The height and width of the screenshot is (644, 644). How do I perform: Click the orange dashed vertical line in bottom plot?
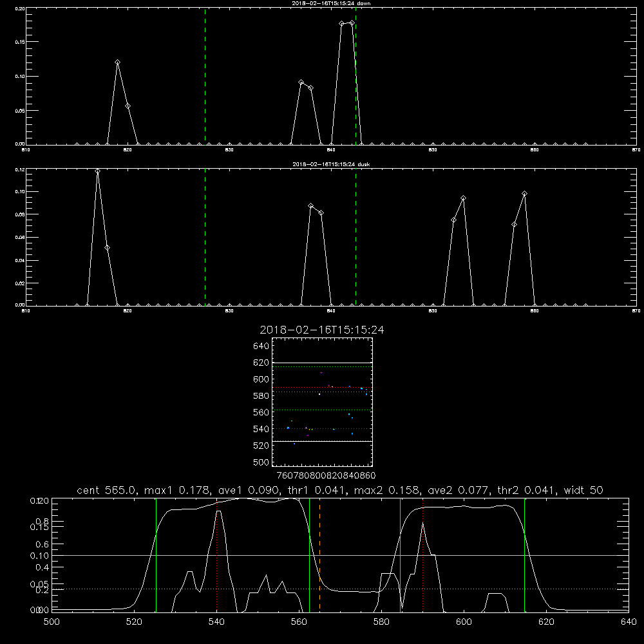point(319,555)
